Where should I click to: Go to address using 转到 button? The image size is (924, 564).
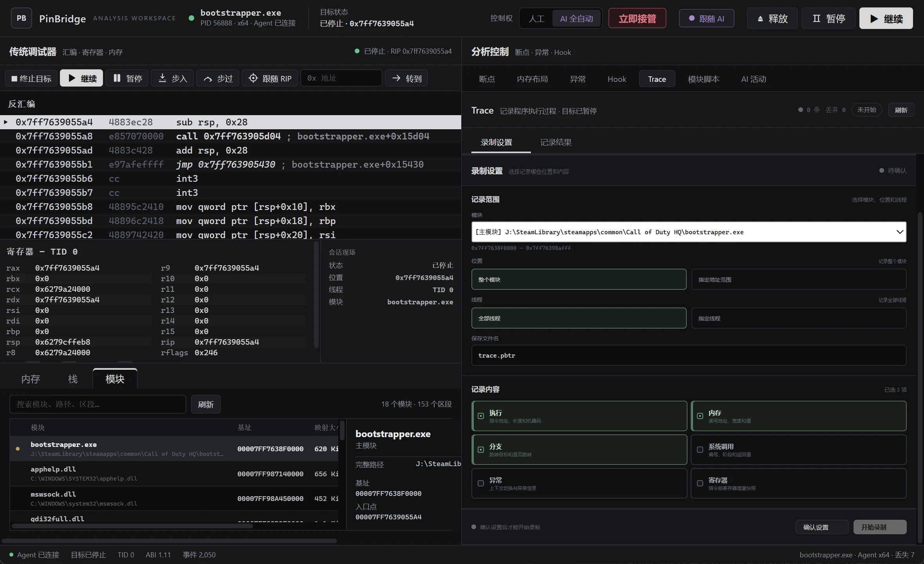click(x=406, y=78)
